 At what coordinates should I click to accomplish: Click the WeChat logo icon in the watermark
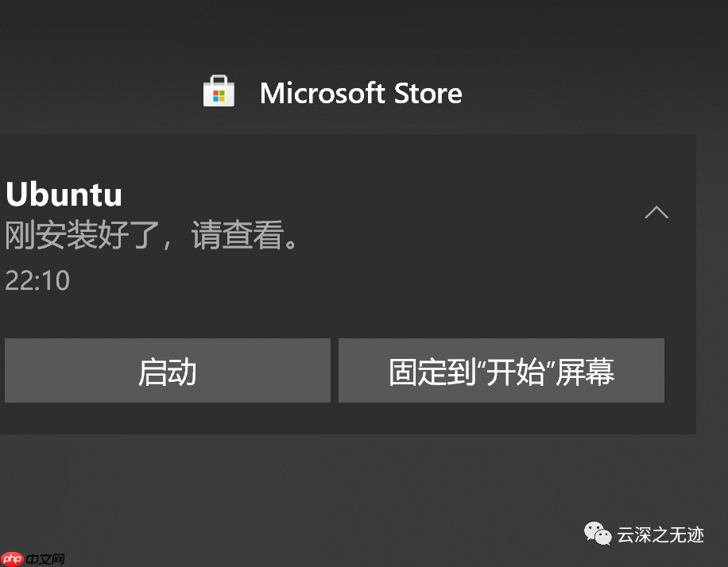click(x=598, y=534)
